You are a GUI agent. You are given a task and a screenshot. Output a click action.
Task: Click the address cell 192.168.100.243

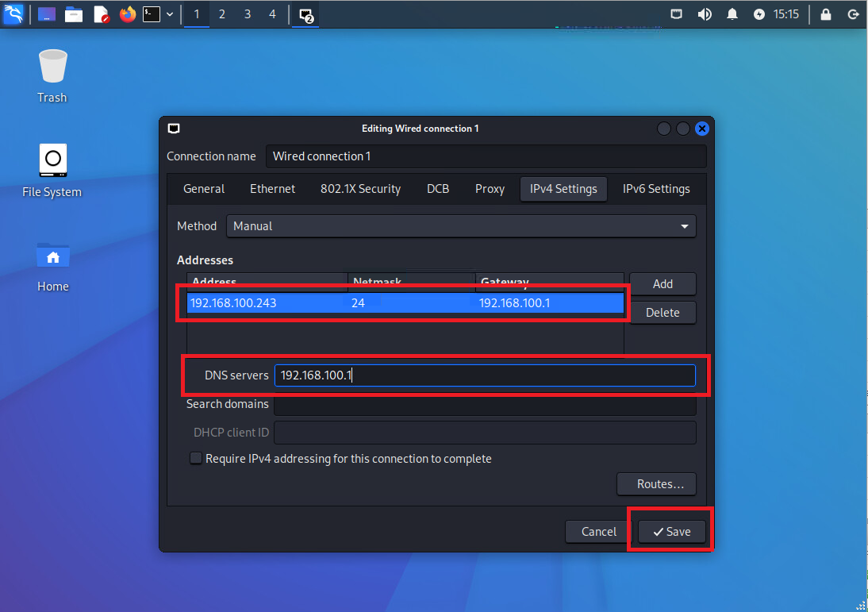coord(267,303)
